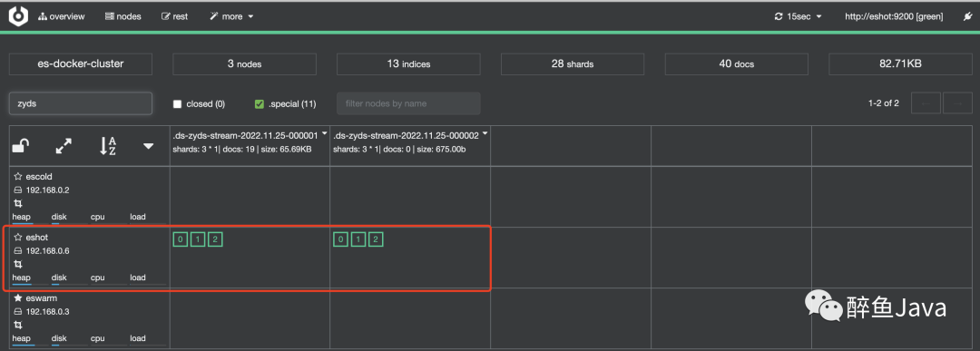Image resolution: width=980 pixels, height=351 pixels.
Task: Click the next page arrow button
Action: (957, 103)
